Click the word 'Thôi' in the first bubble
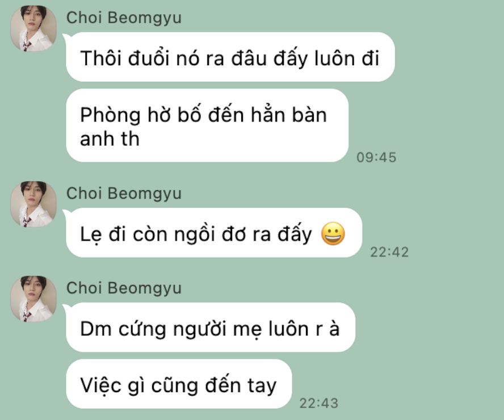This screenshot has height=420, width=504. click(101, 58)
